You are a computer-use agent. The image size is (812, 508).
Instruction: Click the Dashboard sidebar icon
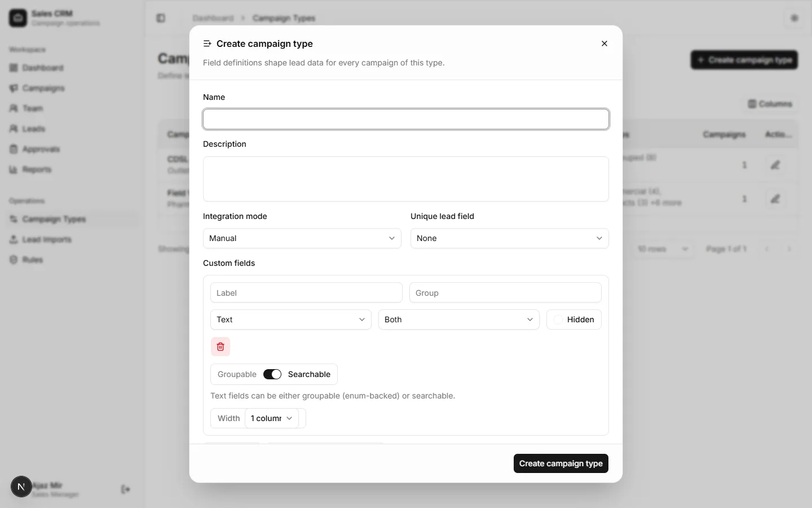pyautogui.click(x=14, y=68)
